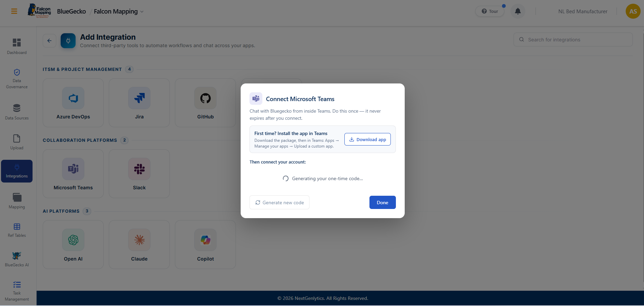This screenshot has width=644, height=306.
Task: Select the Copilot integration card
Action: (205, 245)
